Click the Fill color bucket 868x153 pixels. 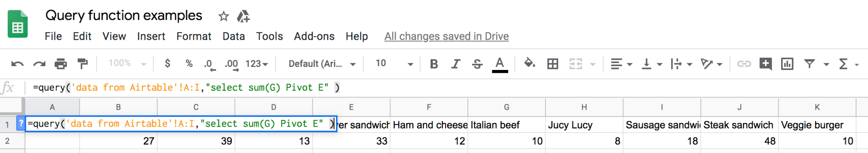529,64
